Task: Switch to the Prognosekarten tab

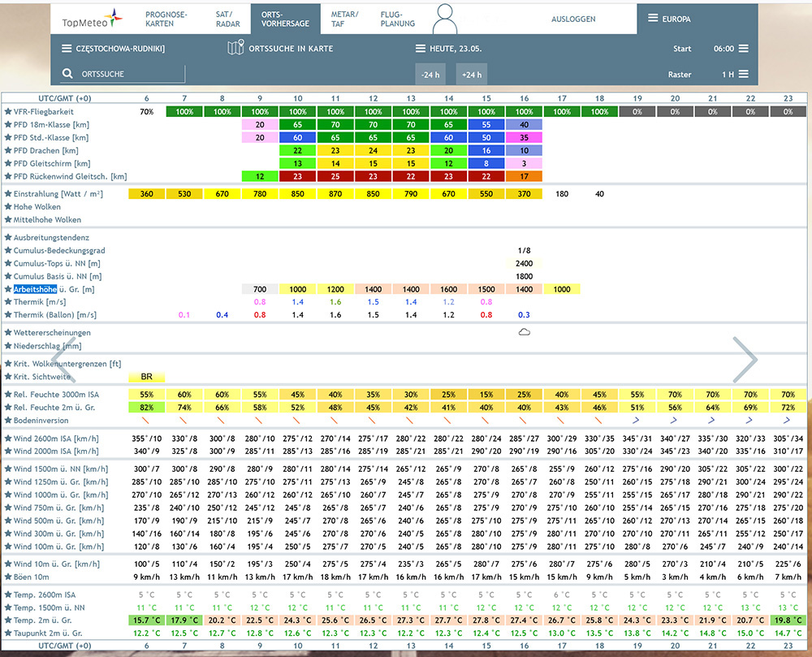Action: click(x=166, y=19)
